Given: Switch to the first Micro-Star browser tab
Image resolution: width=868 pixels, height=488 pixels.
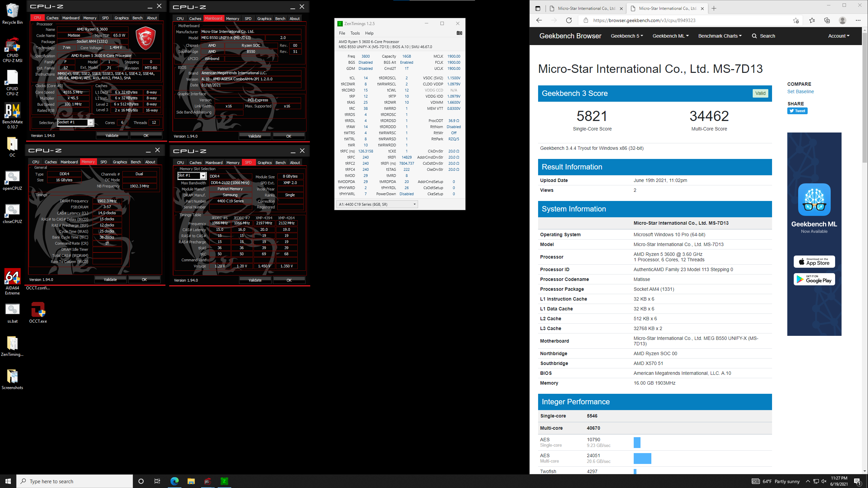Looking at the screenshot, I should pyautogui.click(x=586, y=8).
